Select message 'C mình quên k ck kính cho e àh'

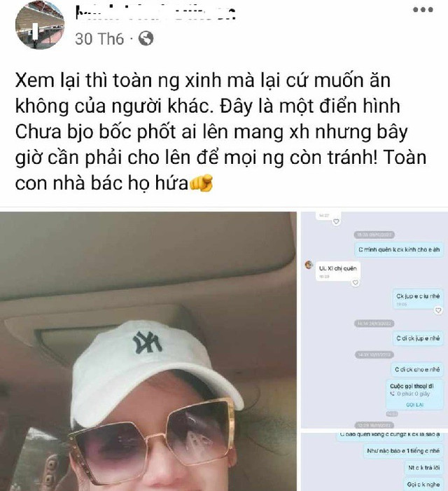(x=399, y=249)
